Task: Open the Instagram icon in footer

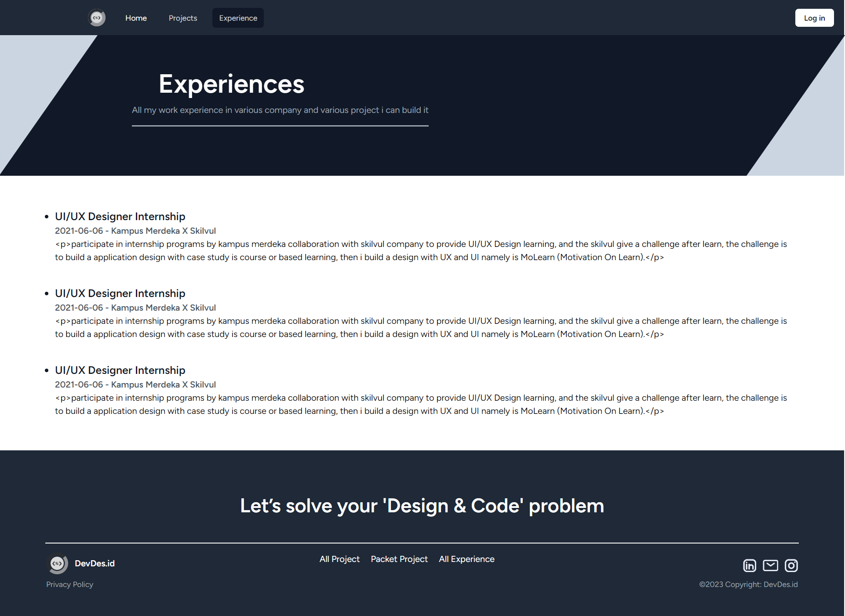Action: 791,565
